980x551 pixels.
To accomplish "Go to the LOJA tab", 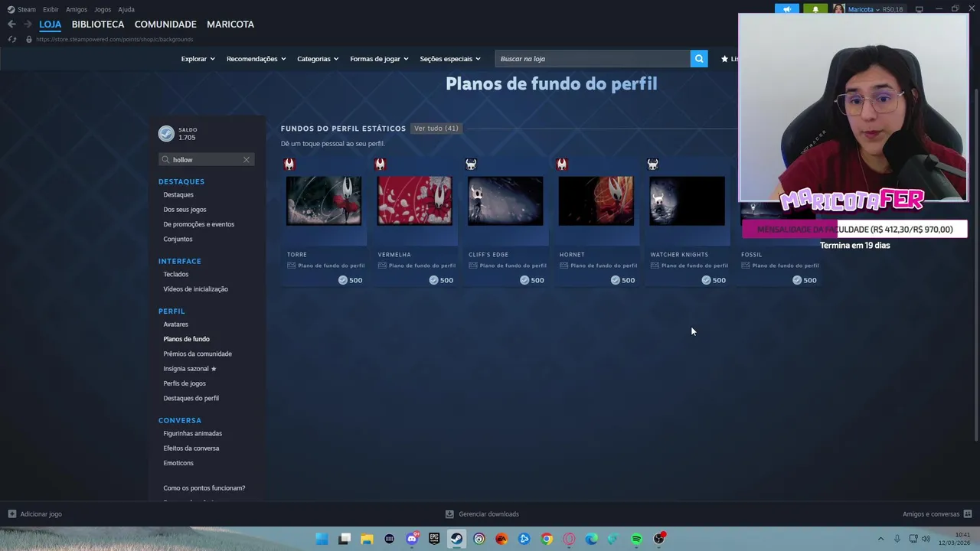I will pos(50,24).
